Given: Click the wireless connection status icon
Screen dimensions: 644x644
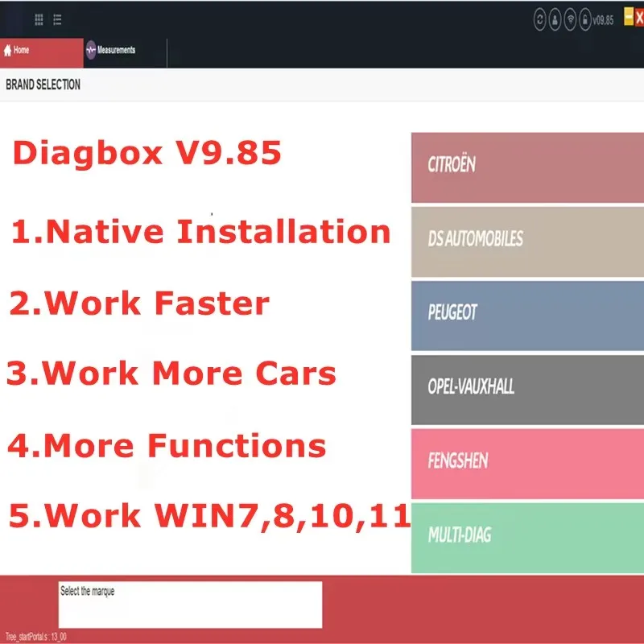Looking at the screenshot, I should 570,19.
